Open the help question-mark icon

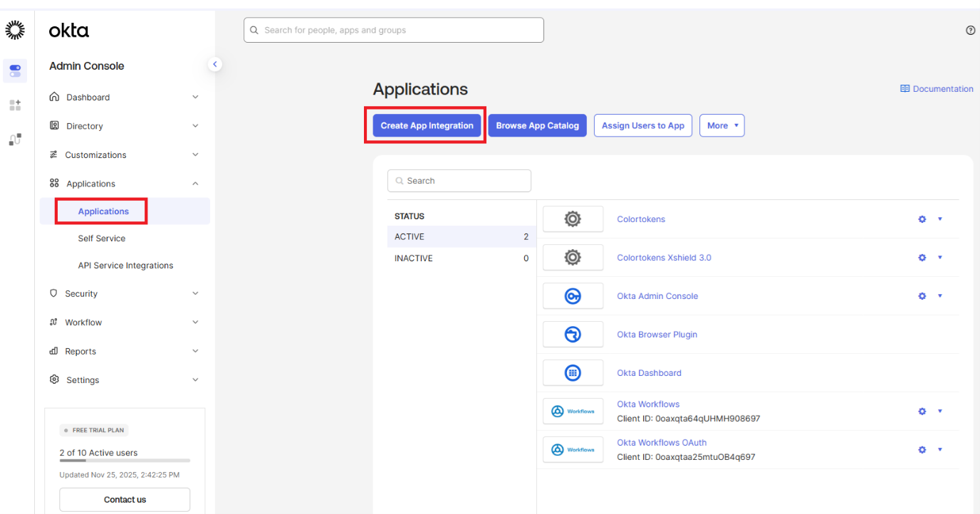[970, 30]
